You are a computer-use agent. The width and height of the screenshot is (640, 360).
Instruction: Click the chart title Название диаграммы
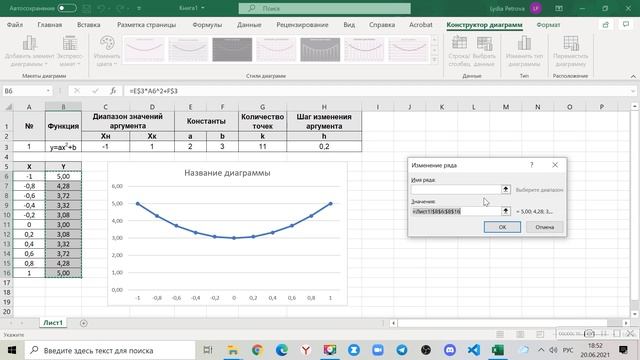(227, 173)
